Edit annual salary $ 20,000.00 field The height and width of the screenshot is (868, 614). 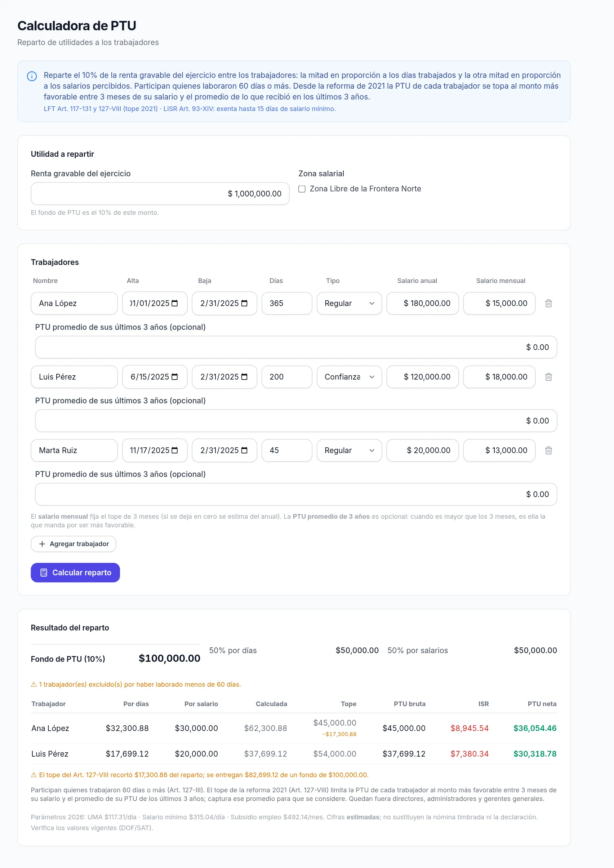pos(422,450)
